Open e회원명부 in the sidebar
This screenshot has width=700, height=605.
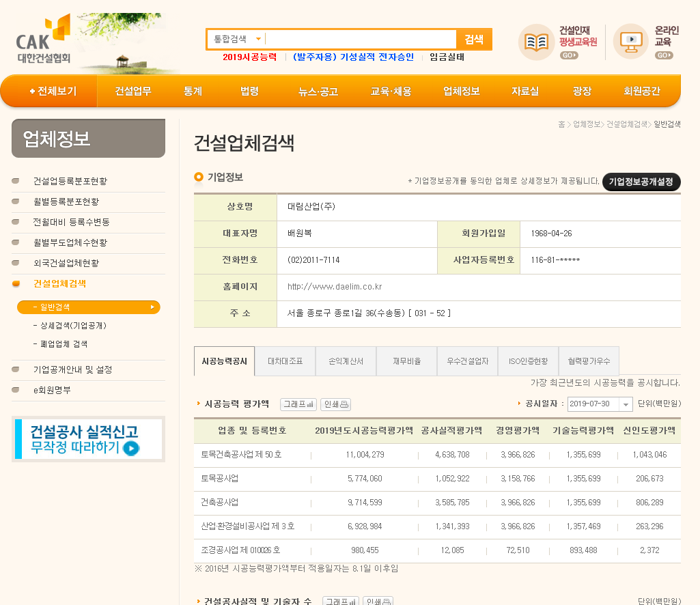(52, 390)
